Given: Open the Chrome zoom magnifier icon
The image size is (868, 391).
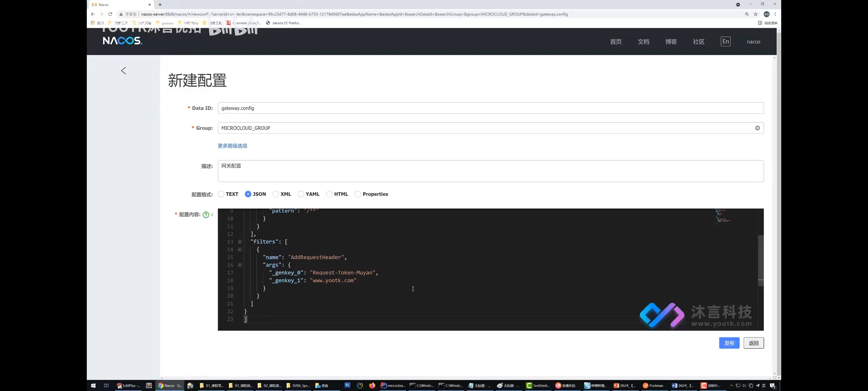Looking at the screenshot, I should [x=747, y=14].
